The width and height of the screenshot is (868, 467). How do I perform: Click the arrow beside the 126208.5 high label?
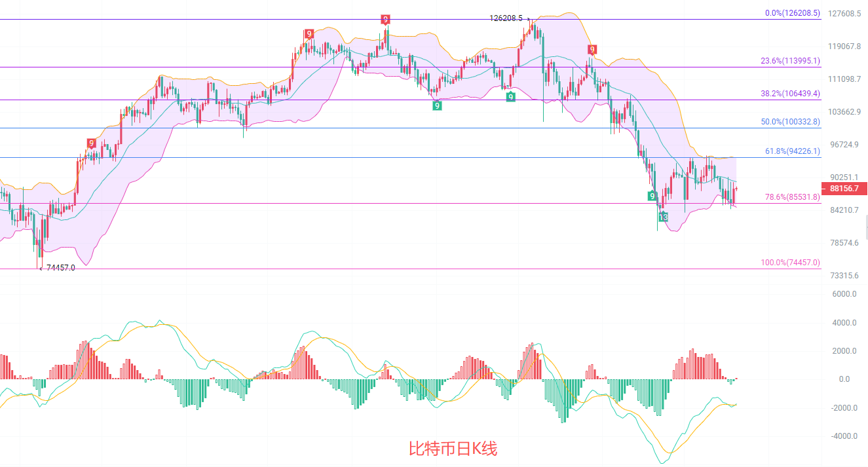point(528,18)
